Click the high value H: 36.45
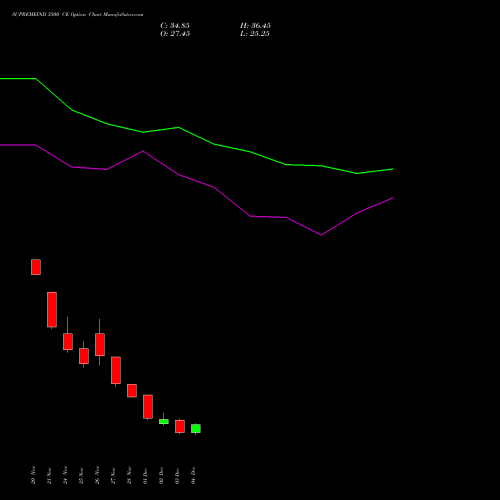This screenshot has height=500, width=500. (255, 26)
